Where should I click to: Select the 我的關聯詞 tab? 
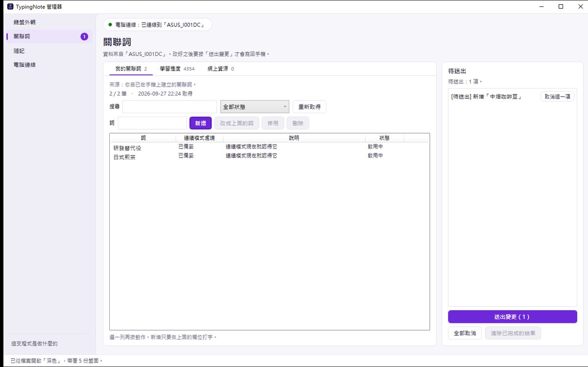click(131, 69)
